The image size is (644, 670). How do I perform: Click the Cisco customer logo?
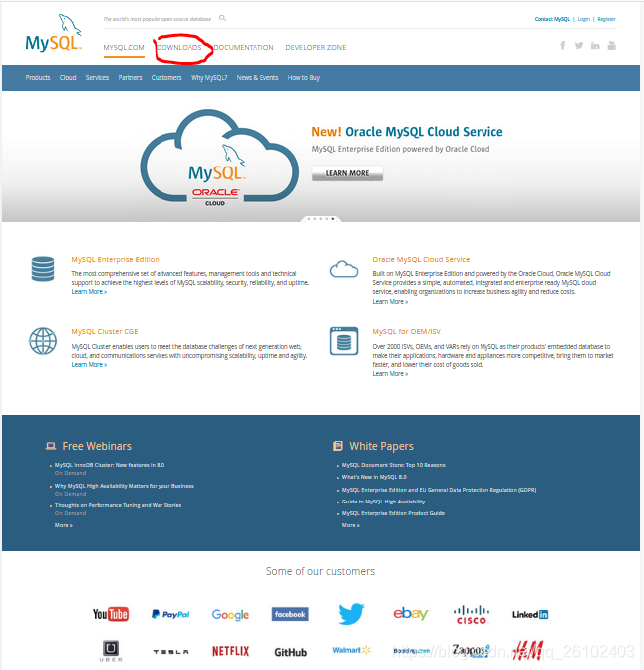point(472,615)
